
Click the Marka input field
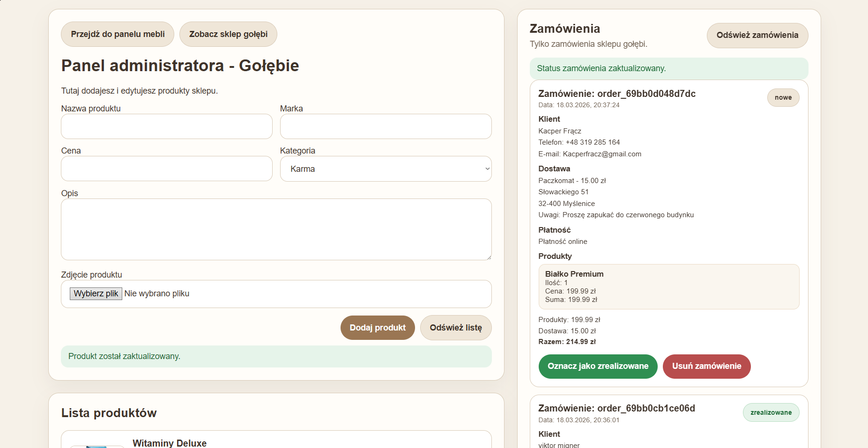(x=385, y=126)
